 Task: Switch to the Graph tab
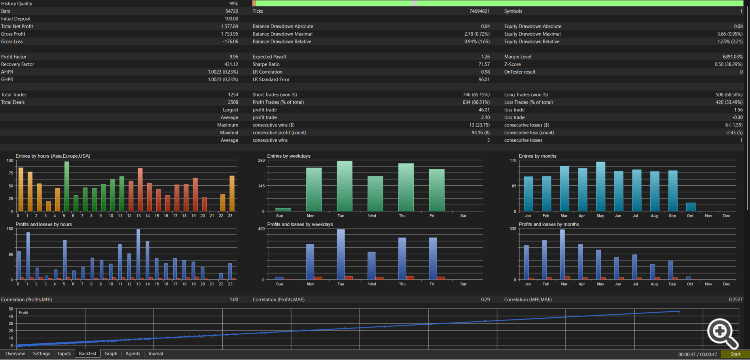pos(111,354)
